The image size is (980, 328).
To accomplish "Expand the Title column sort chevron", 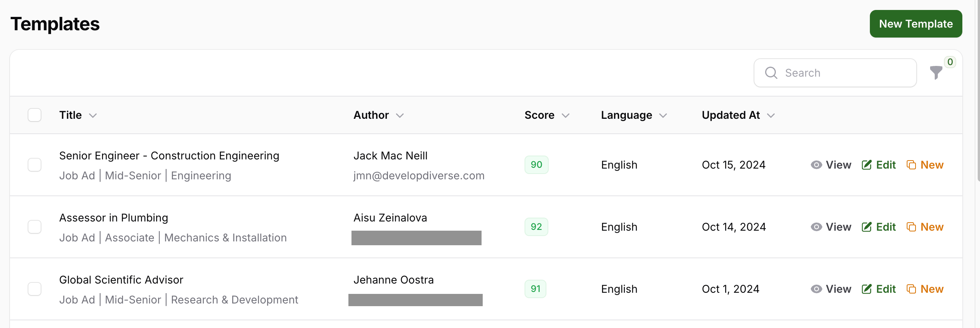I will (x=93, y=115).
